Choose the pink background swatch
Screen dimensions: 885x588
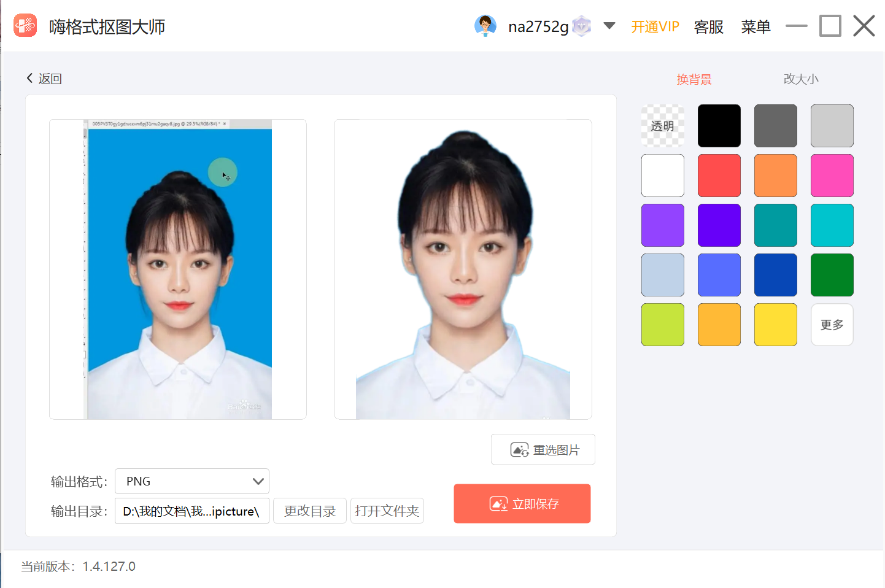coord(832,176)
